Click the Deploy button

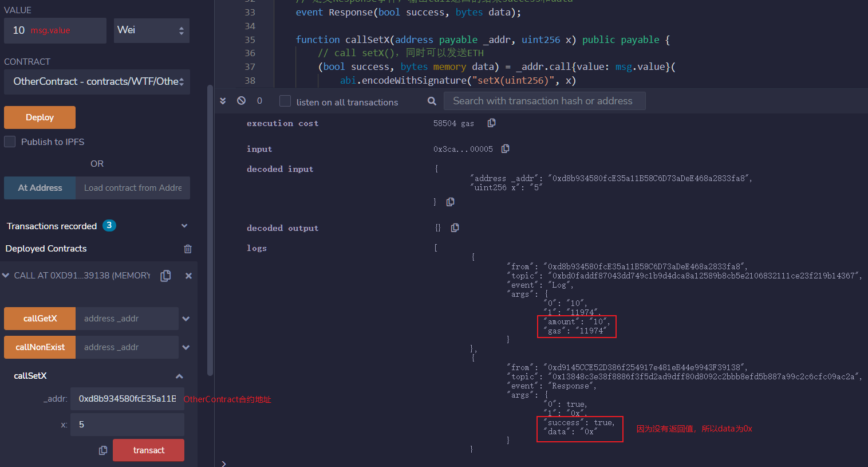(x=40, y=117)
